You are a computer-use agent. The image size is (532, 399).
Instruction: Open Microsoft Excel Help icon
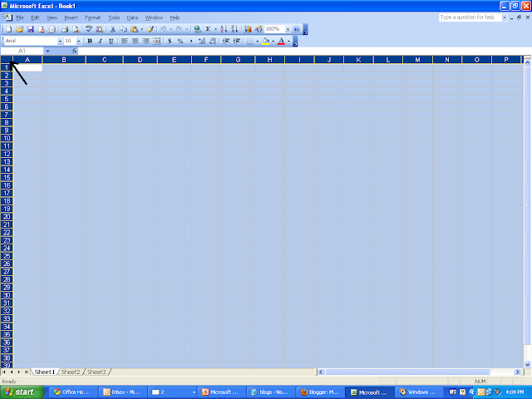tap(297, 29)
